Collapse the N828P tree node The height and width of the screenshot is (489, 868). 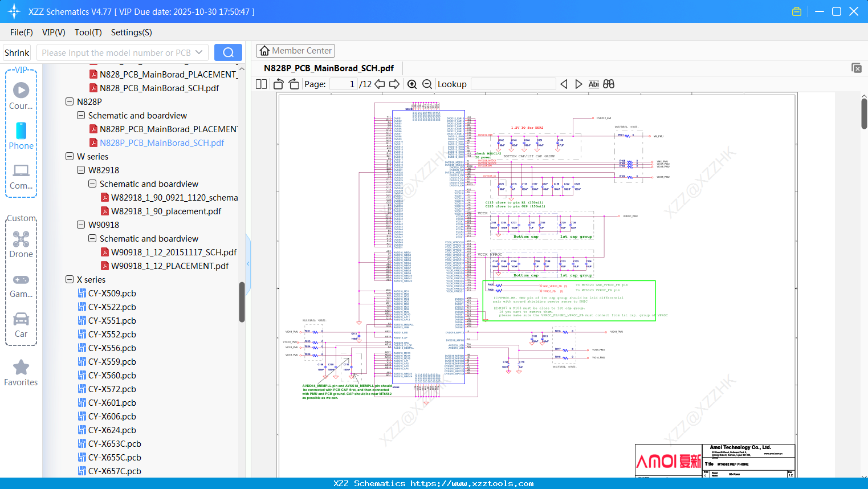(x=70, y=101)
